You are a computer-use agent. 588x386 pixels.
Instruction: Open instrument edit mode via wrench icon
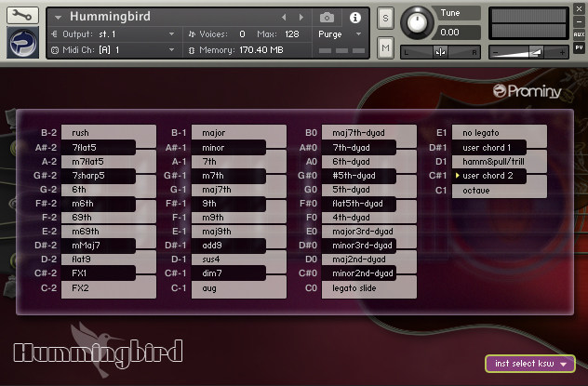(x=22, y=15)
